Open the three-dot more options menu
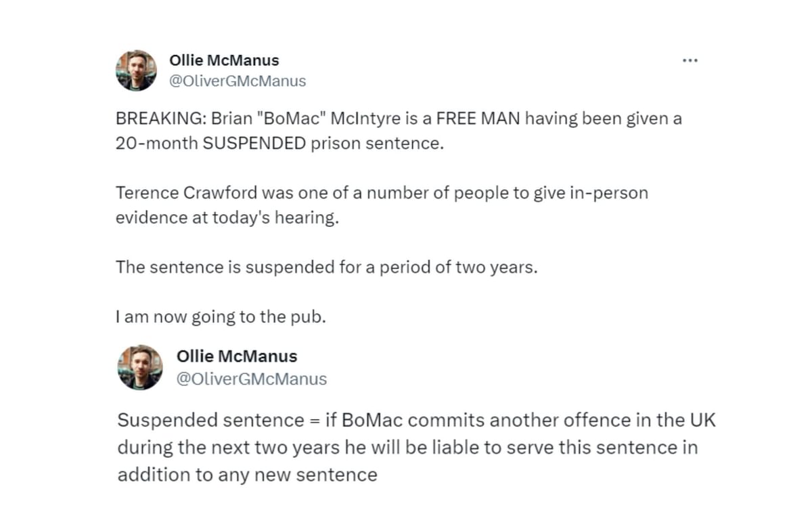The width and height of the screenshot is (812, 508). pyautogui.click(x=690, y=60)
